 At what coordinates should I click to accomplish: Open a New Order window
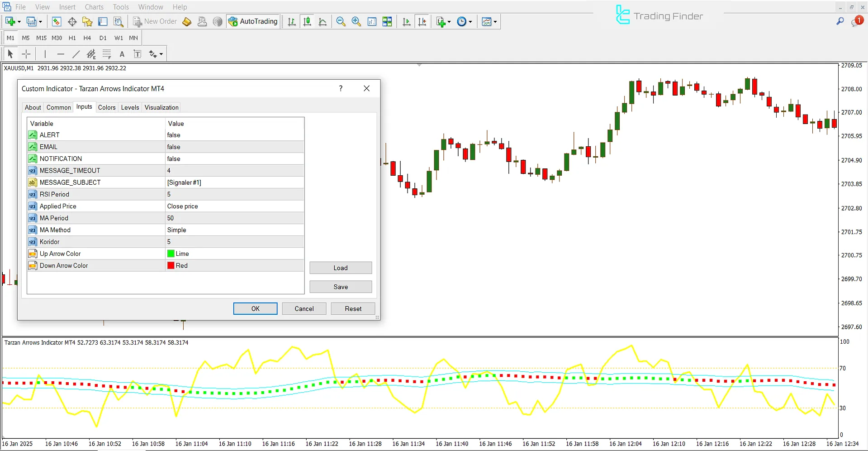tap(155, 21)
